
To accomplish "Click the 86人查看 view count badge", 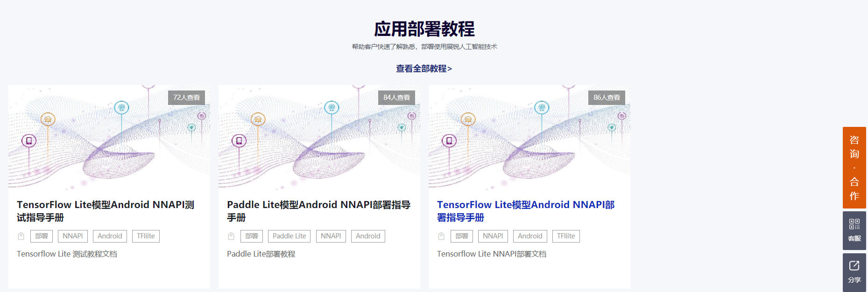I will click(607, 97).
